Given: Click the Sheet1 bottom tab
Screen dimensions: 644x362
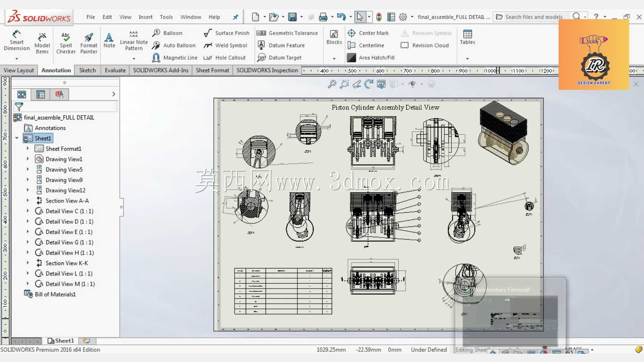Looking at the screenshot, I should pos(61,341).
